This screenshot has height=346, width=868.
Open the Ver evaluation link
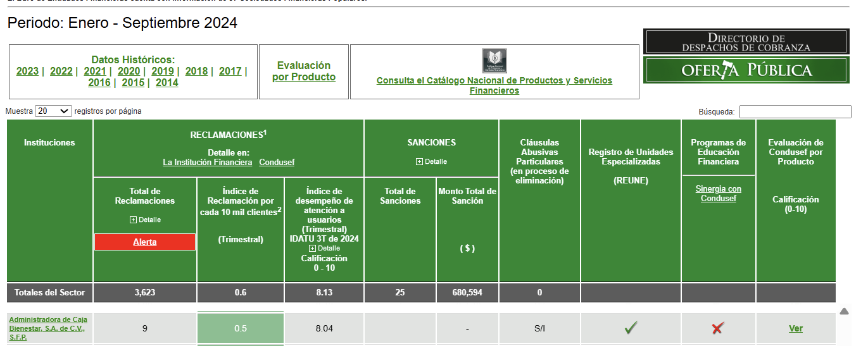click(796, 328)
